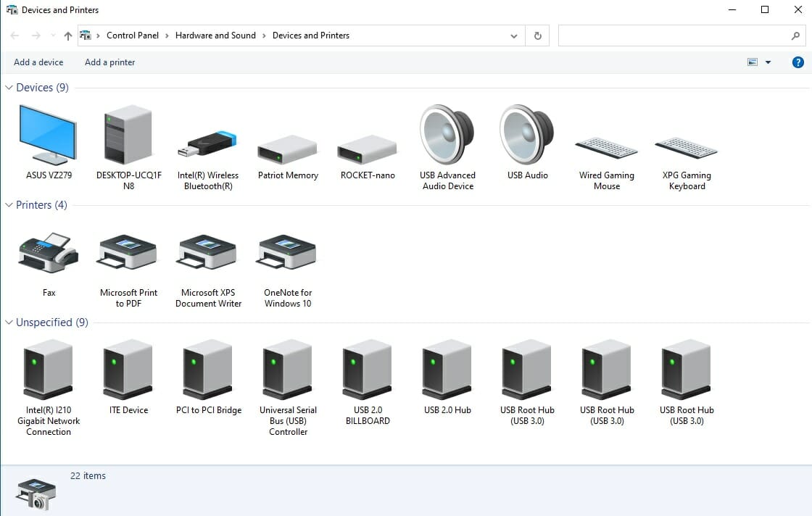Screen dimensions: 812x516
Task: Select the OneNote for Windows 10 printer
Action: [287, 253]
